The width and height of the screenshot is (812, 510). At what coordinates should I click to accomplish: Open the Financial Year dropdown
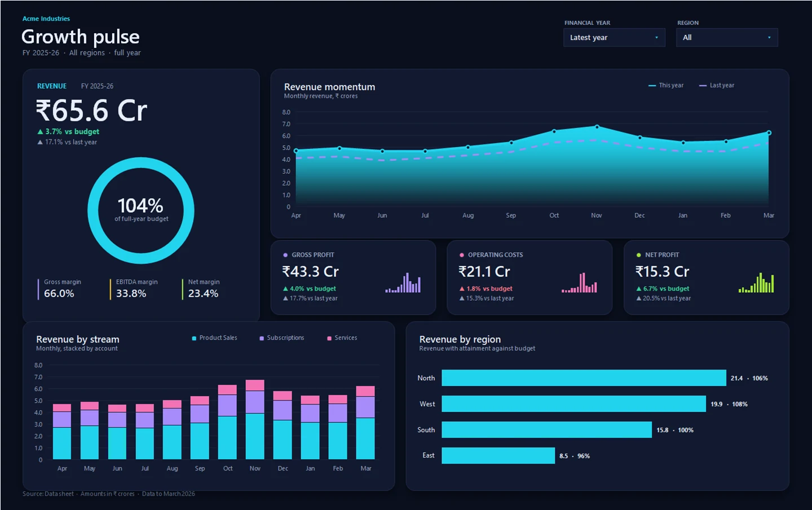click(614, 38)
